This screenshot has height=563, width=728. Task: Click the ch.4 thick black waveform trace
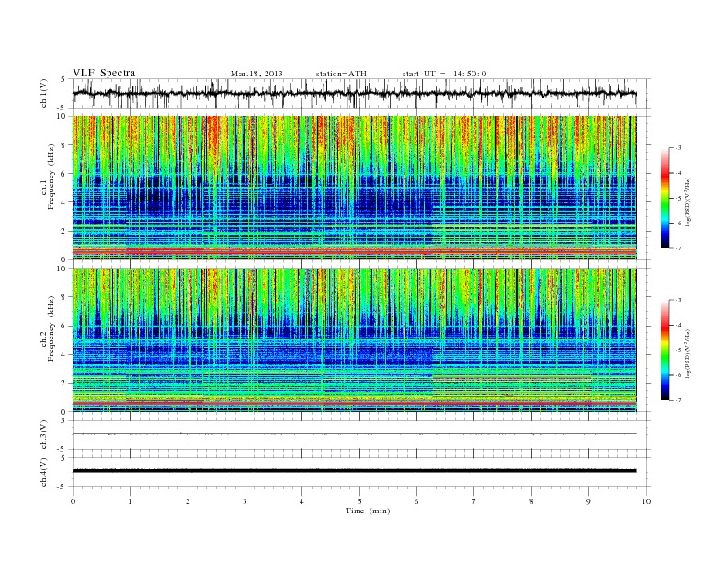(x=355, y=471)
